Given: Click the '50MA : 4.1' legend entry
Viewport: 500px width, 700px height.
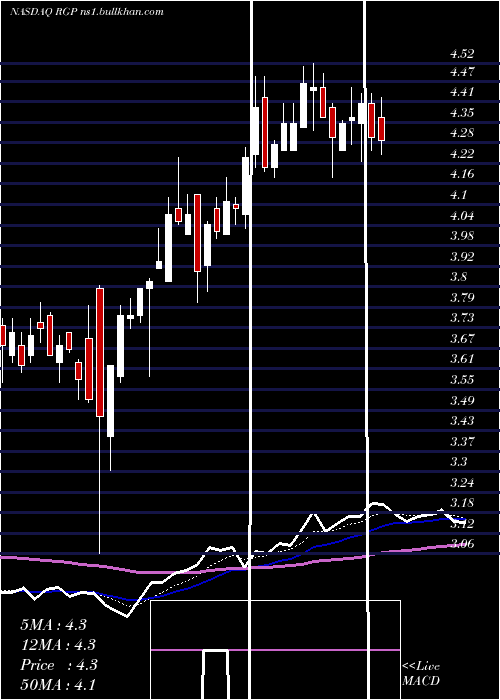Looking at the screenshot, I should coord(58,685).
